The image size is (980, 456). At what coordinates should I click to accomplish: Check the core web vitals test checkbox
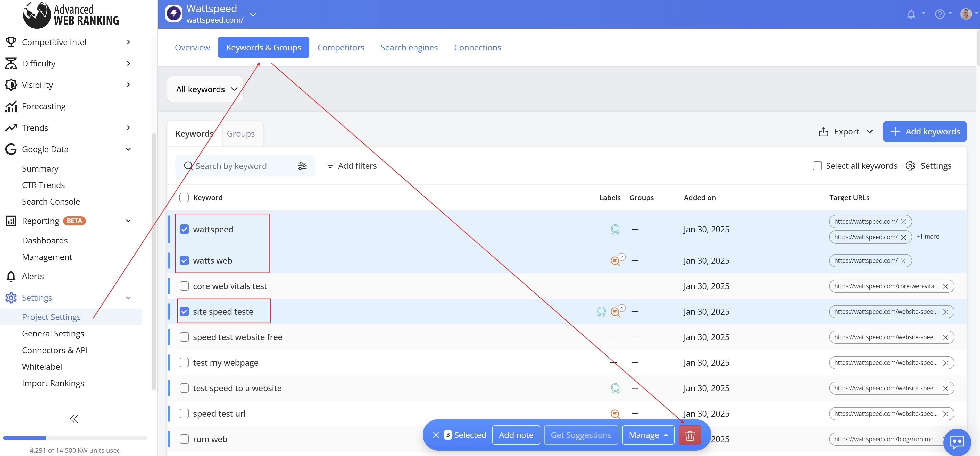coord(184,286)
